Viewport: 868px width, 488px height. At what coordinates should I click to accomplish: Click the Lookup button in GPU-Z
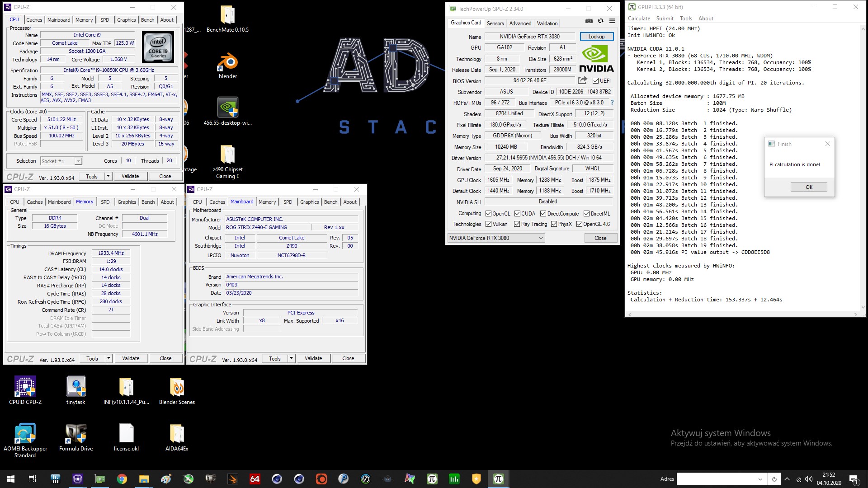tap(596, 37)
